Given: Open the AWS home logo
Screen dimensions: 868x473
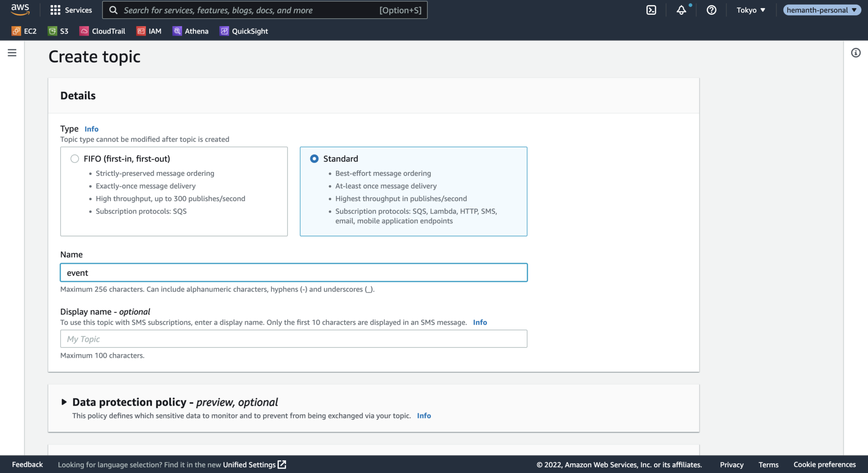Looking at the screenshot, I should [20, 10].
